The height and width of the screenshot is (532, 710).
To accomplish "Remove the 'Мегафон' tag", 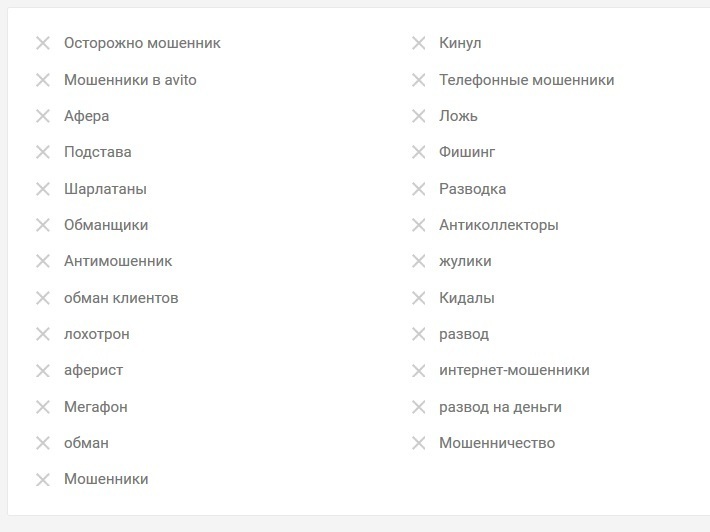I will pos(43,407).
